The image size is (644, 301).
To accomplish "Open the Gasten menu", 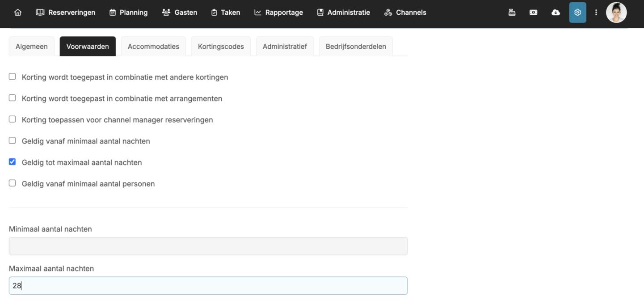I will tap(180, 13).
